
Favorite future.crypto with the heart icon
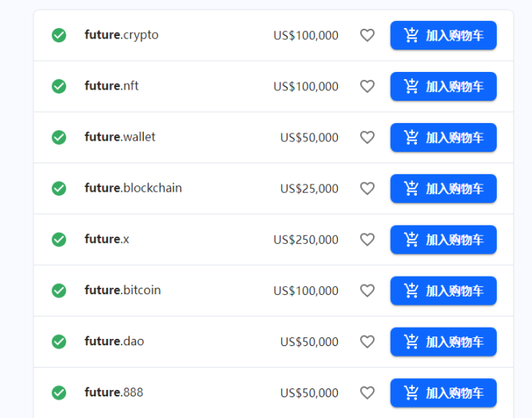(367, 35)
